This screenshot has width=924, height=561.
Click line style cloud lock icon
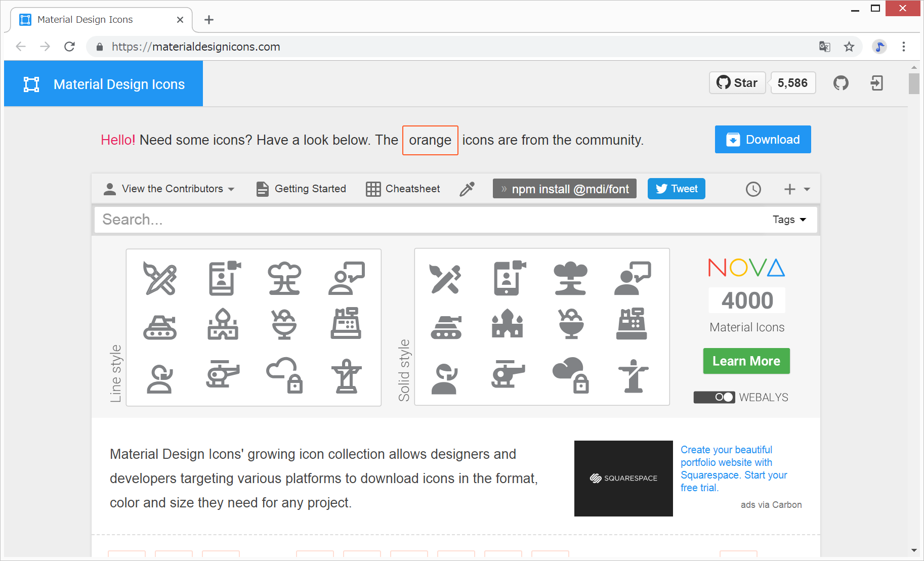(x=285, y=375)
